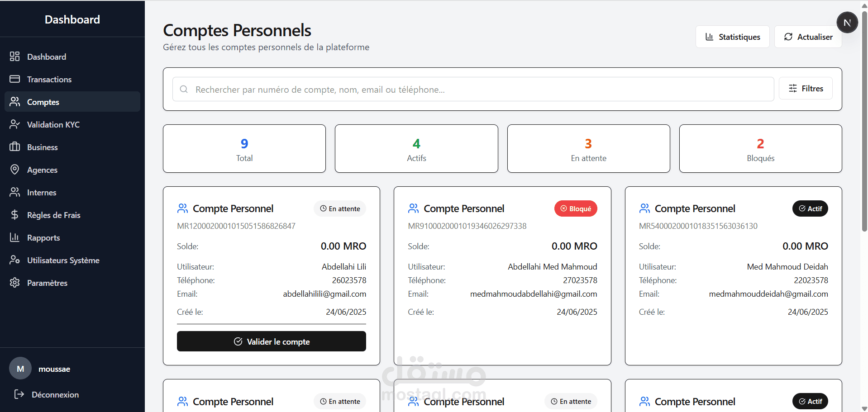Click email abdellahilili@gmail.com
The image size is (868, 412).
(324, 294)
